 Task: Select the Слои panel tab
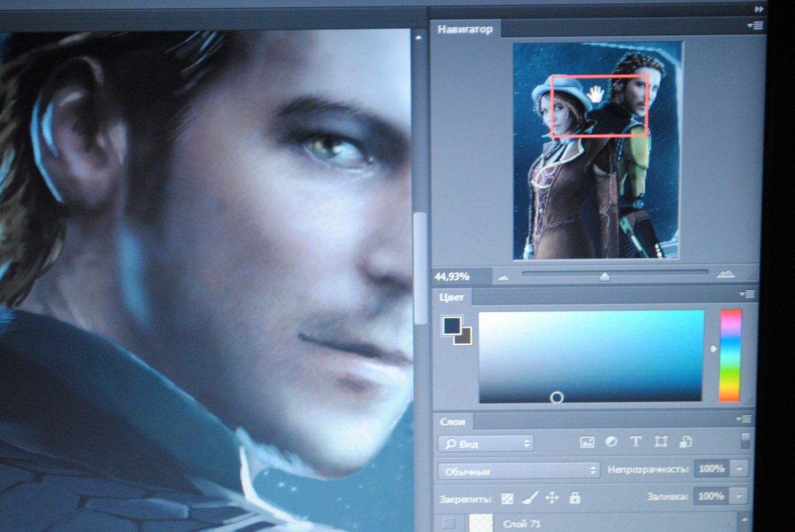452,421
